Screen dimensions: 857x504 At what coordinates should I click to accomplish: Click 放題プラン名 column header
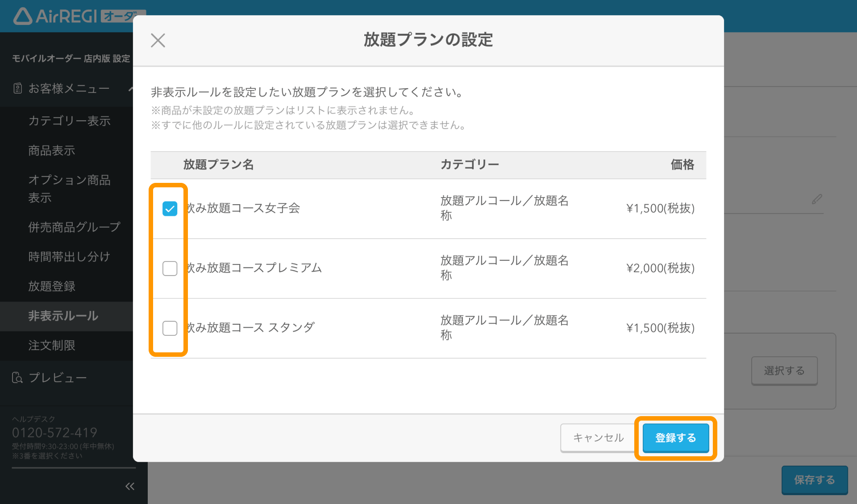(x=218, y=165)
